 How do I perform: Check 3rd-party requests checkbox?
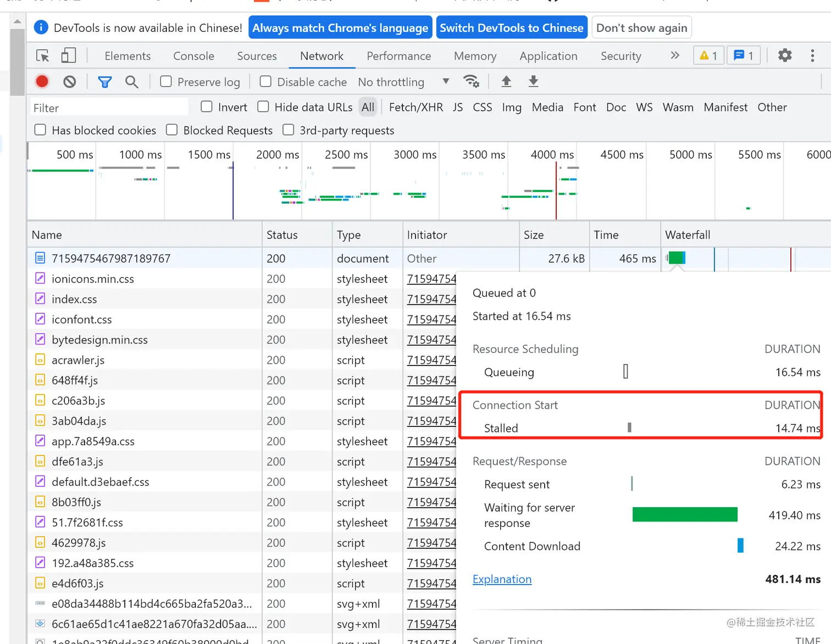pyautogui.click(x=289, y=130)
